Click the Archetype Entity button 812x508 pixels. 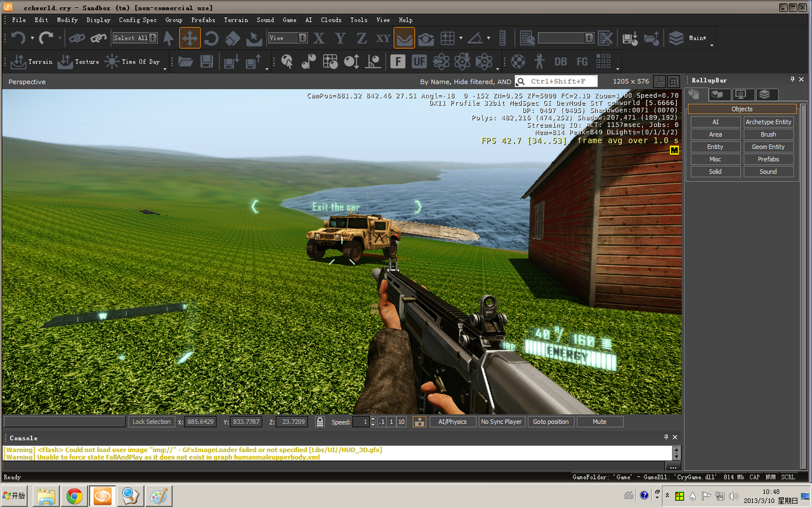point(768,122)
